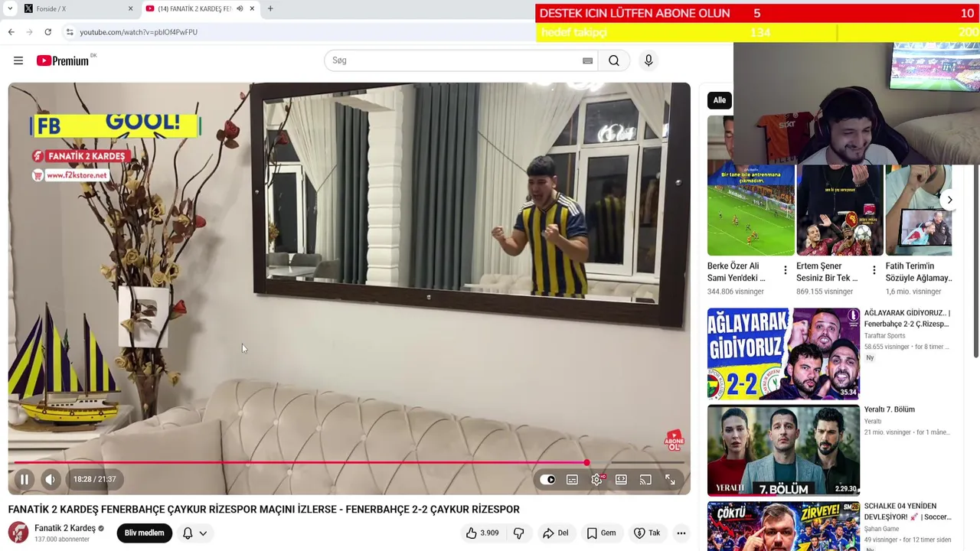980x551 pixels.
Task: Turn on subtitles in player controls
Action: coord(572,479)
